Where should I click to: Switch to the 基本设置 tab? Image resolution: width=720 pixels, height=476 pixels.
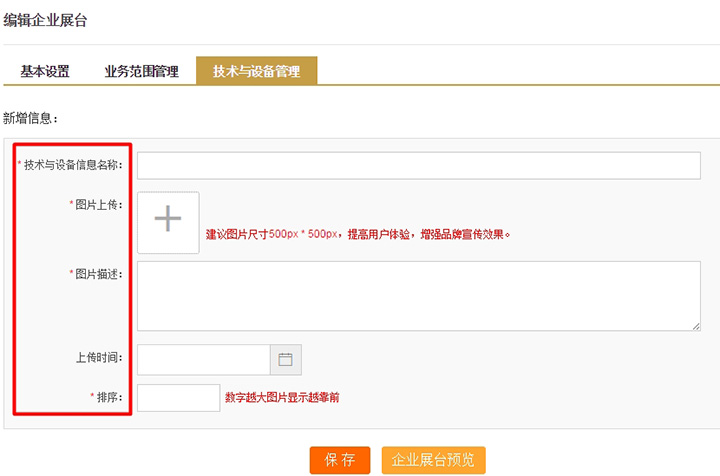pyautogui.click(x=45, y=71)
